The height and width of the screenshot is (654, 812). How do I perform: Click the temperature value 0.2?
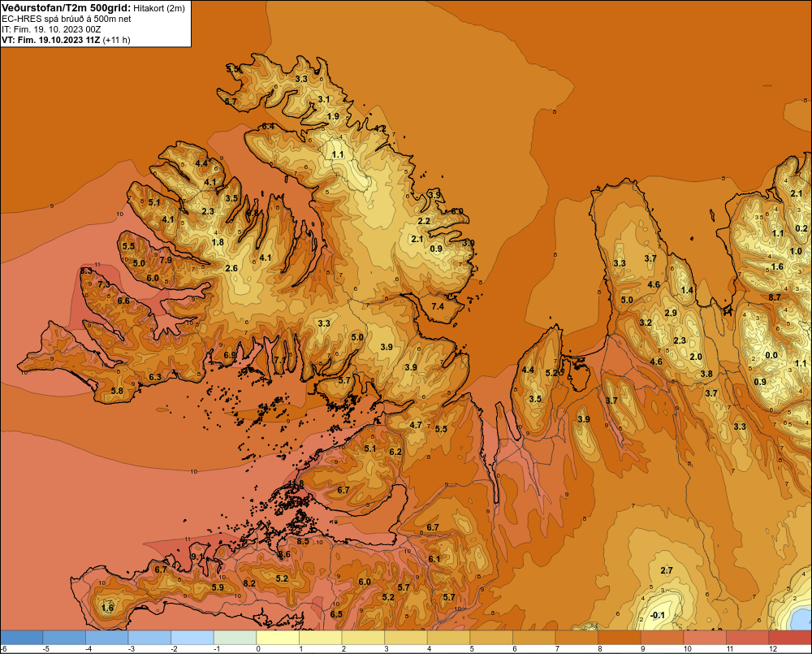(x=801, y=228)
